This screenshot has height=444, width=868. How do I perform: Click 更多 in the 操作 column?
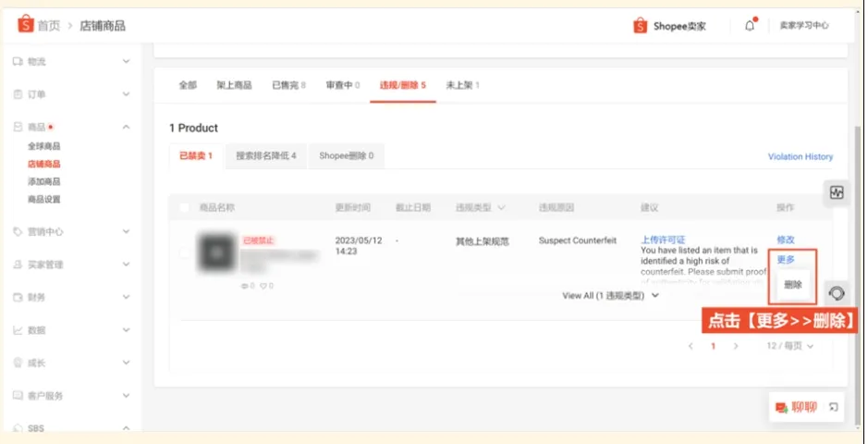click(786, 259)
